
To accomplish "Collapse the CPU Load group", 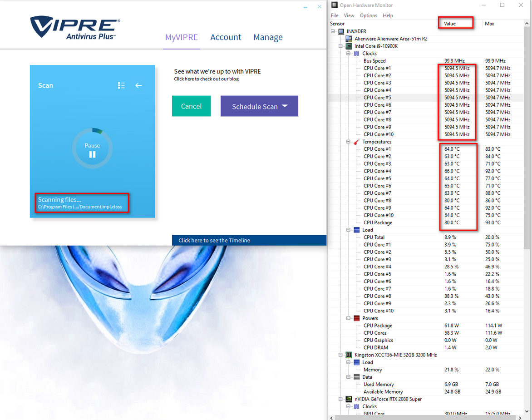I will (348, 230).
